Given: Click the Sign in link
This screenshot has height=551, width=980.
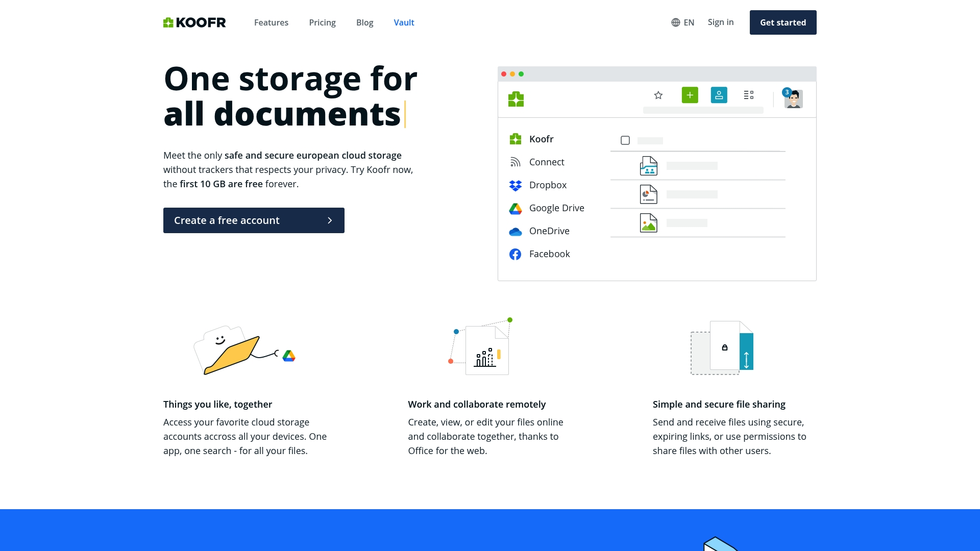Looking at the screenshot, I should point(720,22).
